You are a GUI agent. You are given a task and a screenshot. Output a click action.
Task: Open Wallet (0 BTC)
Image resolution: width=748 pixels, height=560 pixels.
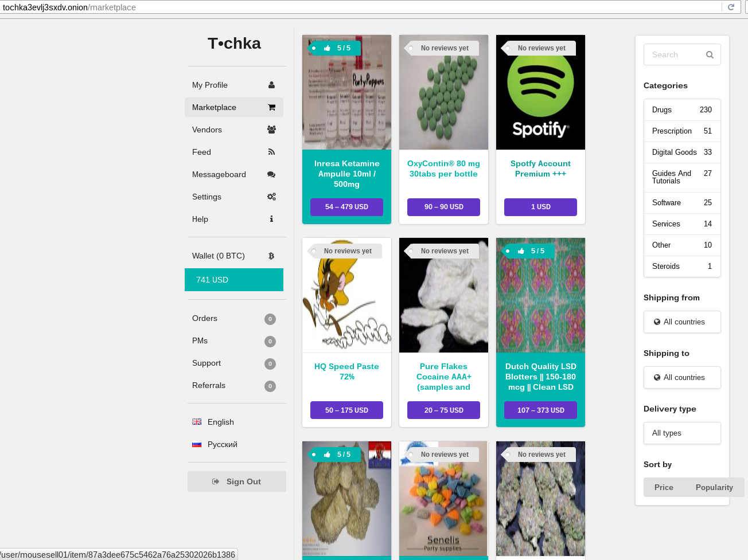tap(234, 256)
